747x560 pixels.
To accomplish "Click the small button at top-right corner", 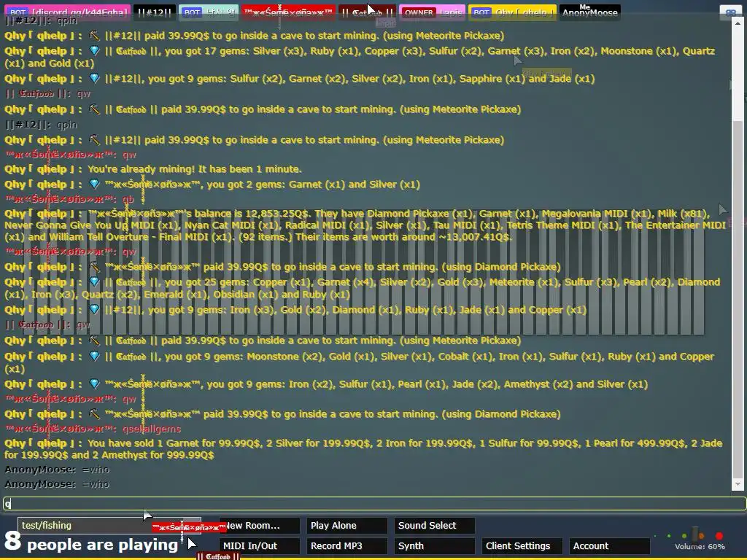I will click(x=730, y=12).
